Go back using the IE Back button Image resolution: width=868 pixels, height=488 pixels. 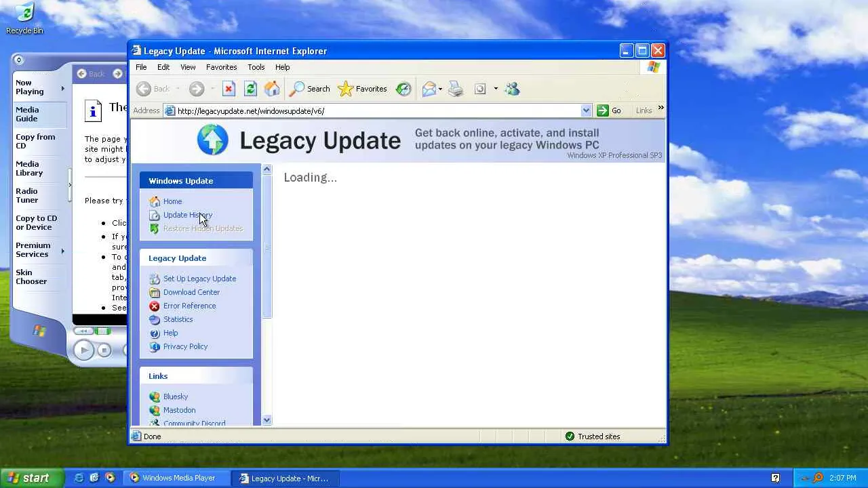click(x=153, y=89)
